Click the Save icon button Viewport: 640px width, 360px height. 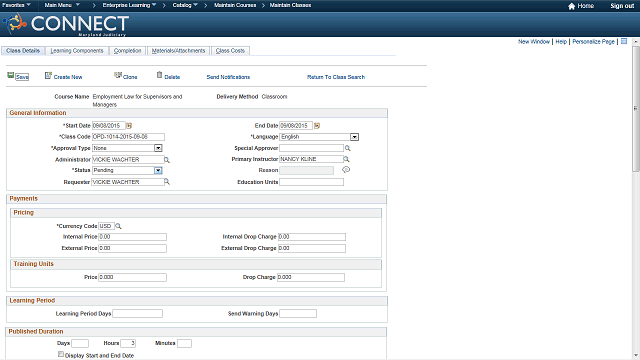point(11,76)
